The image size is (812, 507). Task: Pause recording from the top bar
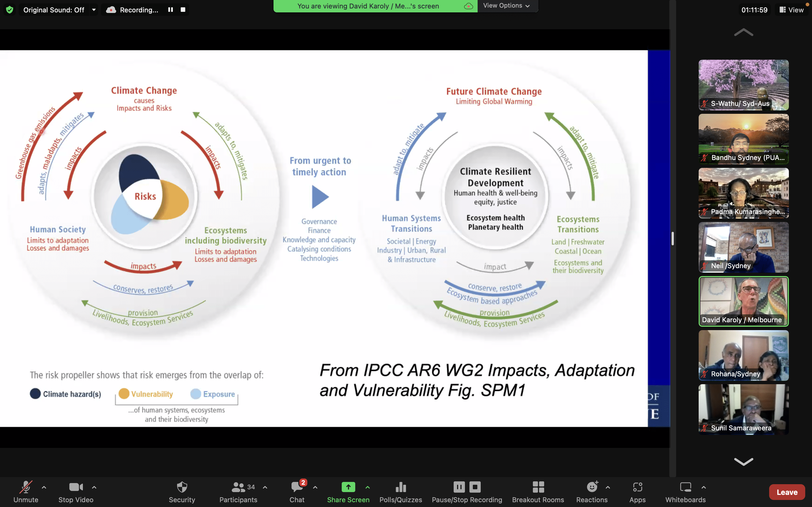171,10
